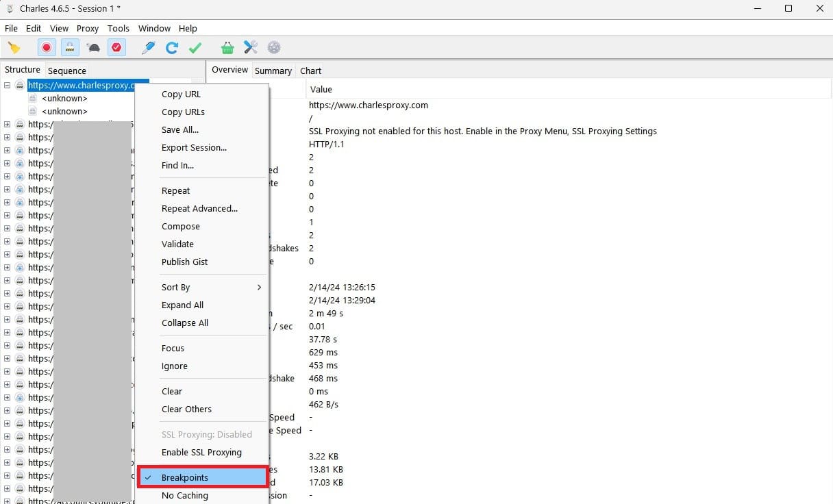Open the gear Settings toolbar icon

tap(274, 47)
